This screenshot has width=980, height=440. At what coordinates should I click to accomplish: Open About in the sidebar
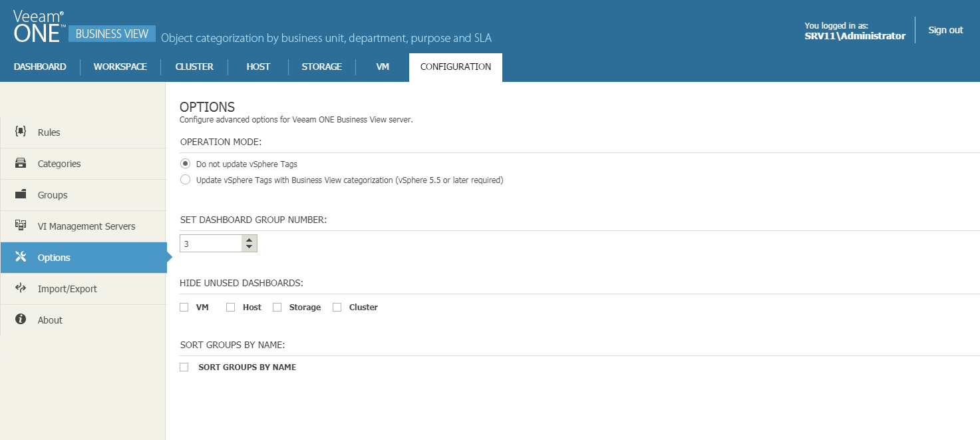click(x=82, y=320)
